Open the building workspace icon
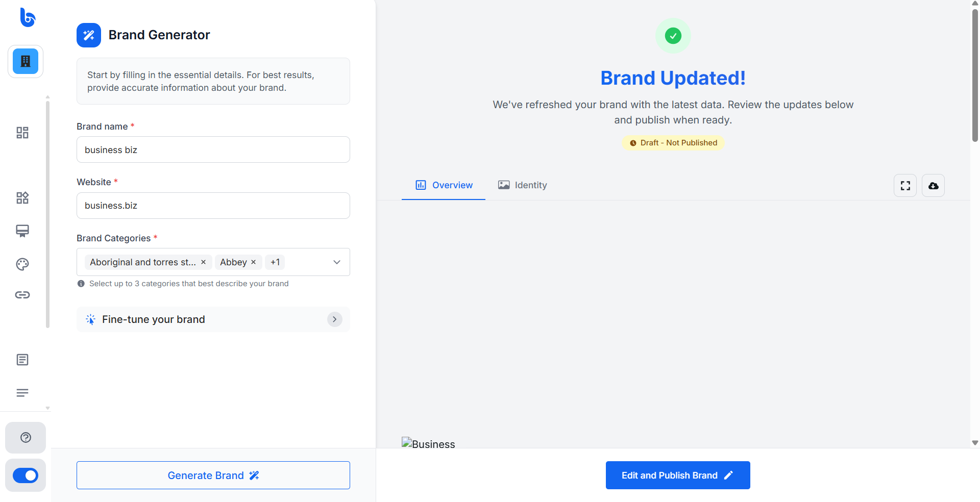This screenshot has height=502, width=980. coord(26,61)
